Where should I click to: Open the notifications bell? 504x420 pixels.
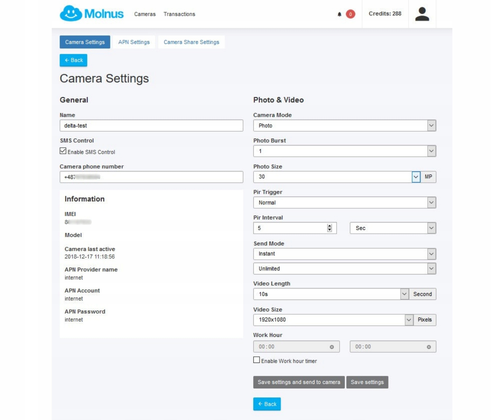click(339, 14)
